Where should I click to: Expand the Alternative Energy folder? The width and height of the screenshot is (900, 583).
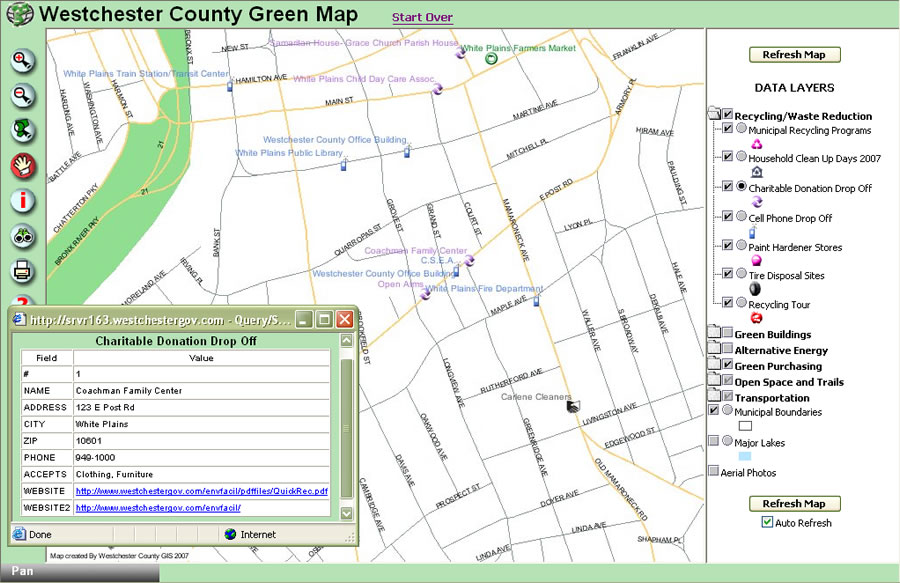(714, 347)
